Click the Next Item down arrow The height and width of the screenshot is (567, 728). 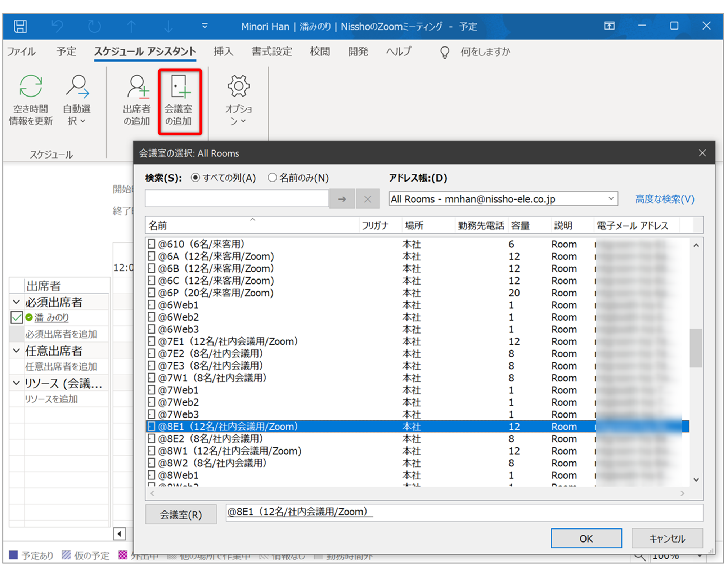point(168,26)
